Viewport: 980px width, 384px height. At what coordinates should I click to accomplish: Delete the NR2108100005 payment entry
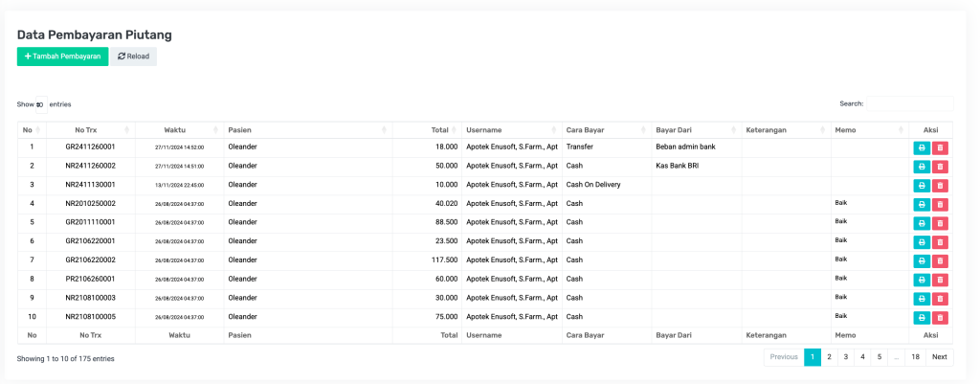pyautogui.click(x=940, y=317)
